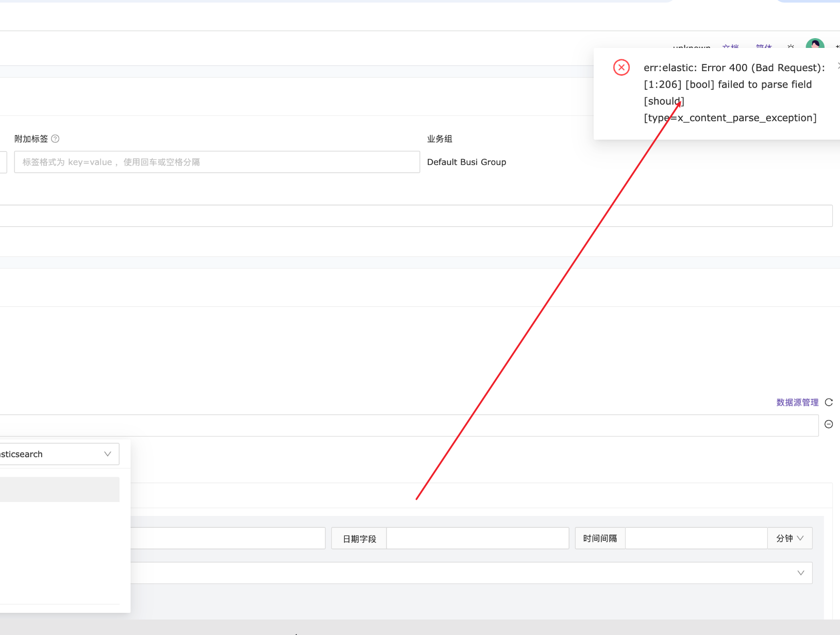Click into the 时间间隔 input box

coord(696,538)
